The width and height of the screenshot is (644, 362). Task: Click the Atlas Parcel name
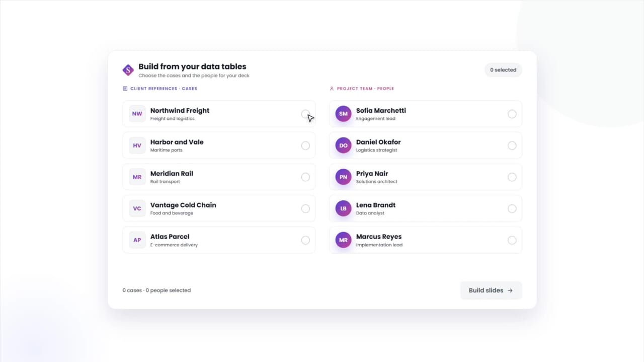click(x=170, y=237)
